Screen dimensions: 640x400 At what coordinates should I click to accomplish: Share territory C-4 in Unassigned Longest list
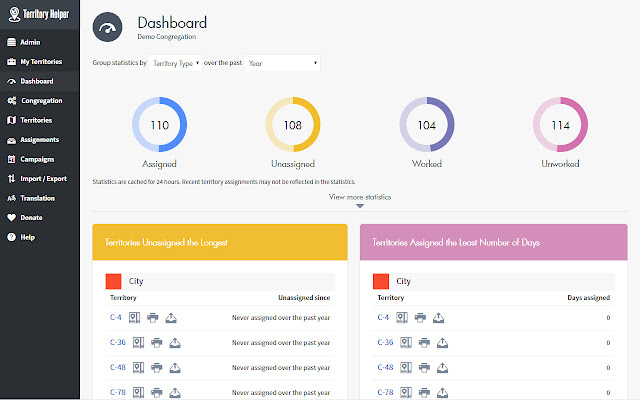click(171, 318)
